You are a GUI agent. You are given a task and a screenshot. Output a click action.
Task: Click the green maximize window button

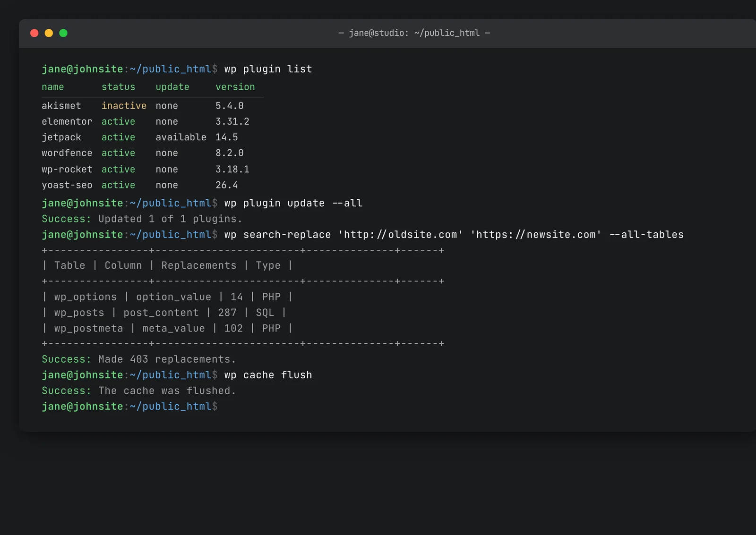63,33
